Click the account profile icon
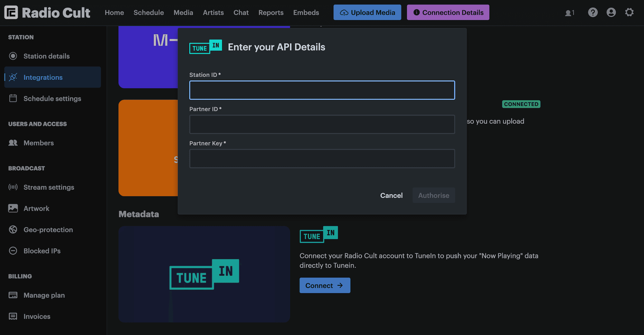The image size is (644, 335). (611, 12)
